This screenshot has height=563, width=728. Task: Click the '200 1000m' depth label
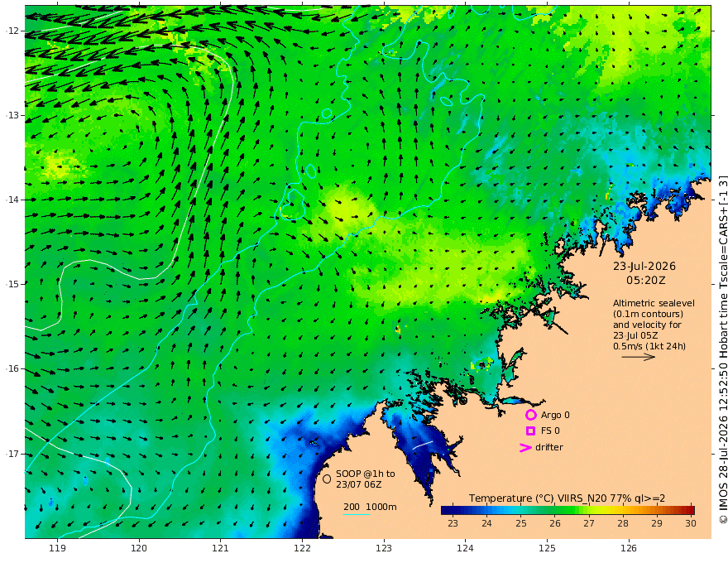[x=370, y=507]
